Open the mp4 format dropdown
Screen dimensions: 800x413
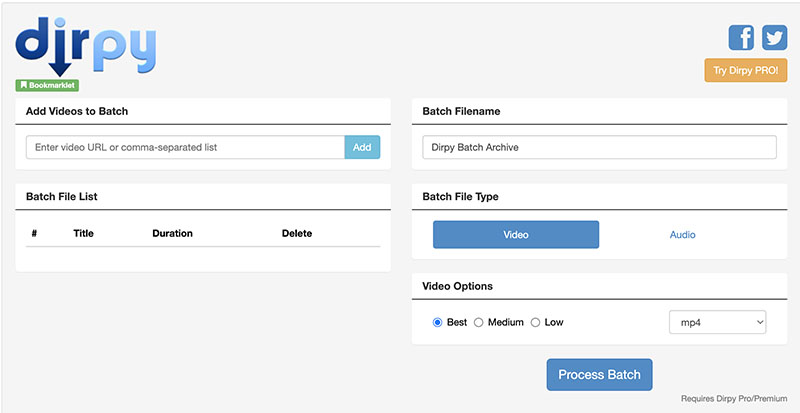pos(717,322)
